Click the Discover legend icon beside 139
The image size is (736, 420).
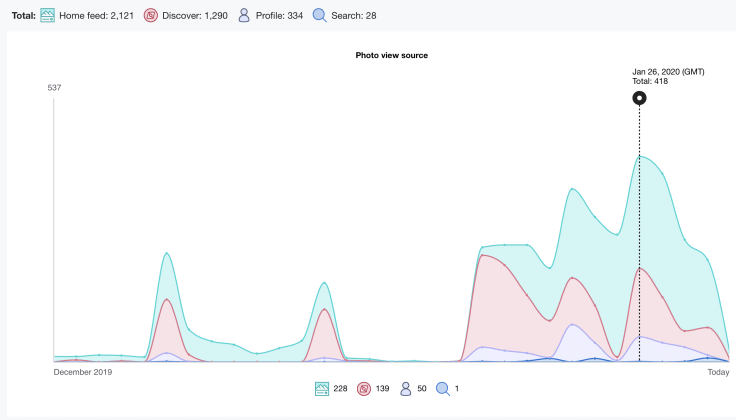click(364, 389)
